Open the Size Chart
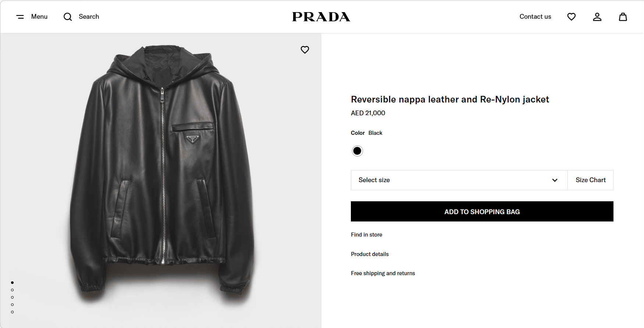The image size is (644, 328). [590, 180]
